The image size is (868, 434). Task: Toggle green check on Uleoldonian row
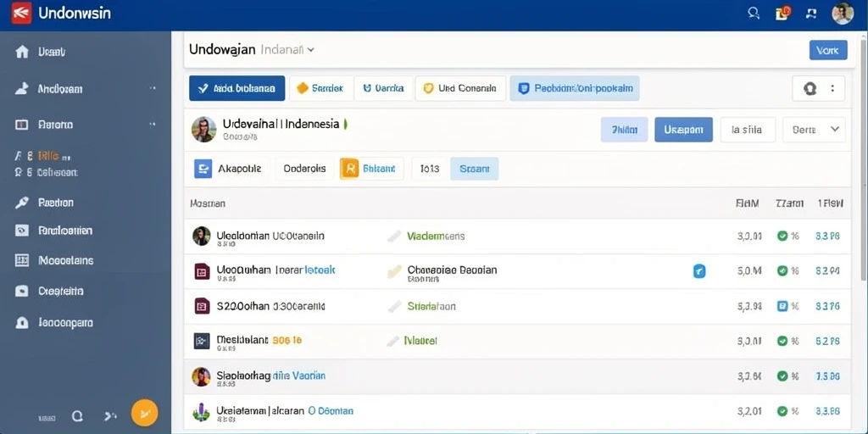click(782, 236)
